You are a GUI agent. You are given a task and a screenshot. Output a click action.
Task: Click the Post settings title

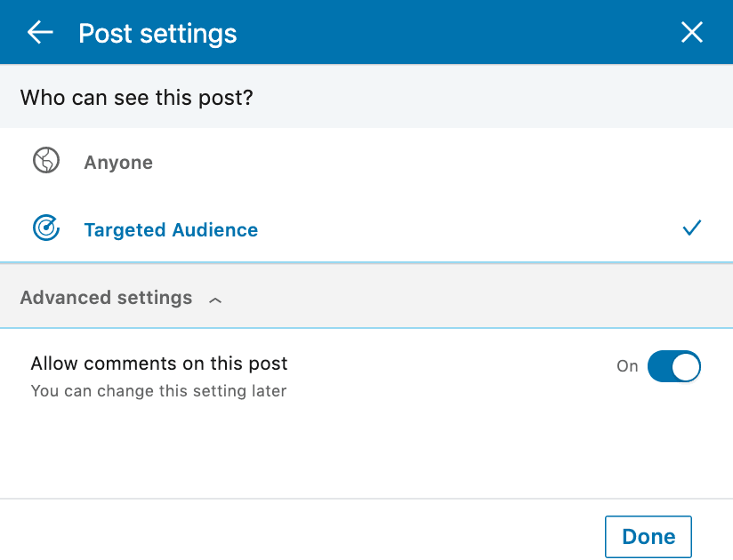tap(157, 34)
